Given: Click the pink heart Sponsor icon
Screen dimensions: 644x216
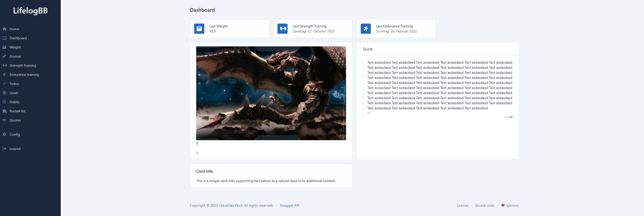Looking at the screenshot, I should (x=503, y=205).
